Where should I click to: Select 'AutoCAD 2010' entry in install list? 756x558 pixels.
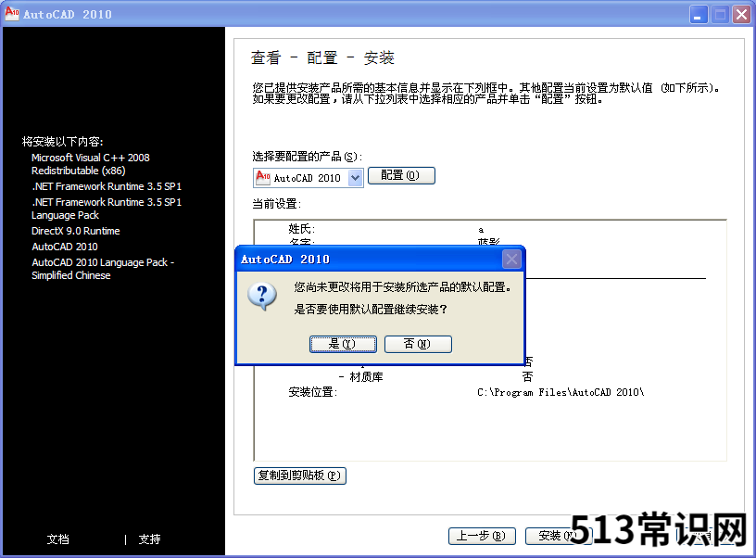(x=65, y=247)
